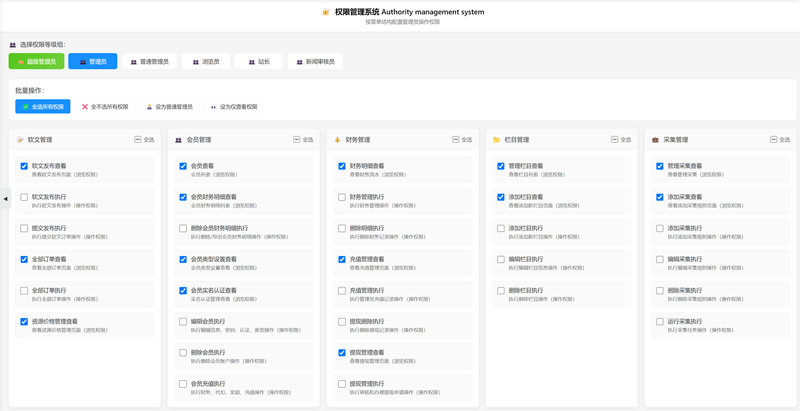800x411 pixels.
Task: Enable the 财务管理执行 permission
Action: [x=342, y=197]
